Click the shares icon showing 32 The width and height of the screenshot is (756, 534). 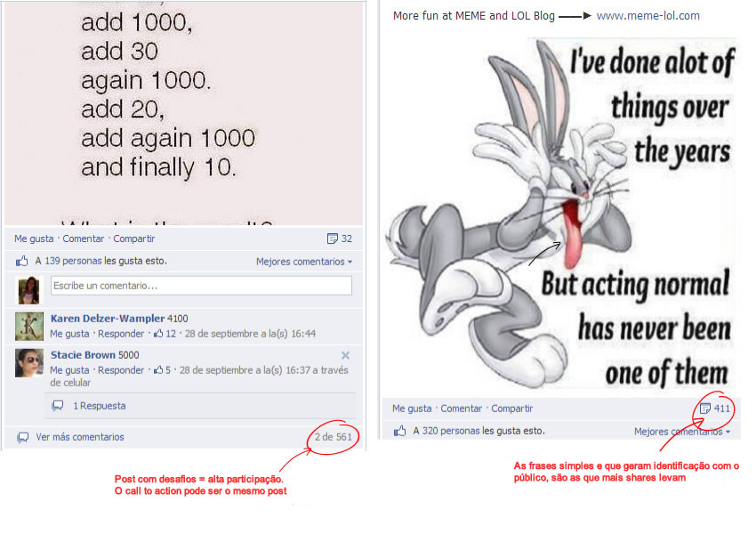tap(333, 239)
